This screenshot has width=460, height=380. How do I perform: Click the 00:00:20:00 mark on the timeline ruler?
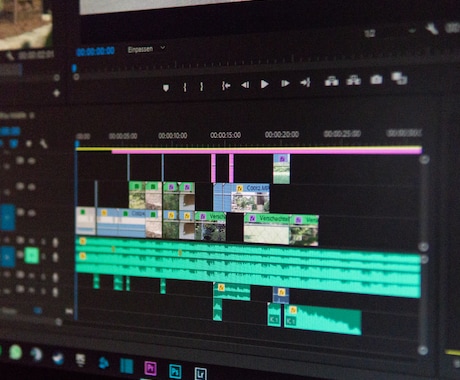click(x=282, y=134)
